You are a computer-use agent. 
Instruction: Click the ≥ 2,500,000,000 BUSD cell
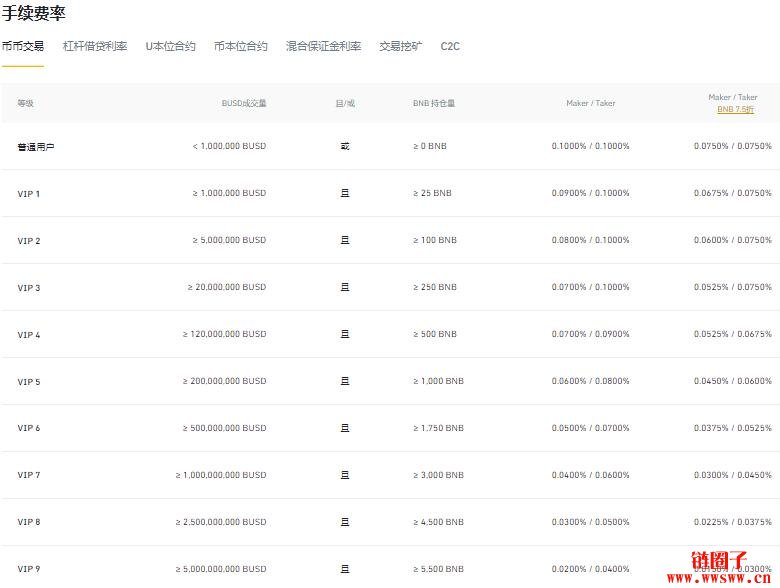tap(221, 522)
